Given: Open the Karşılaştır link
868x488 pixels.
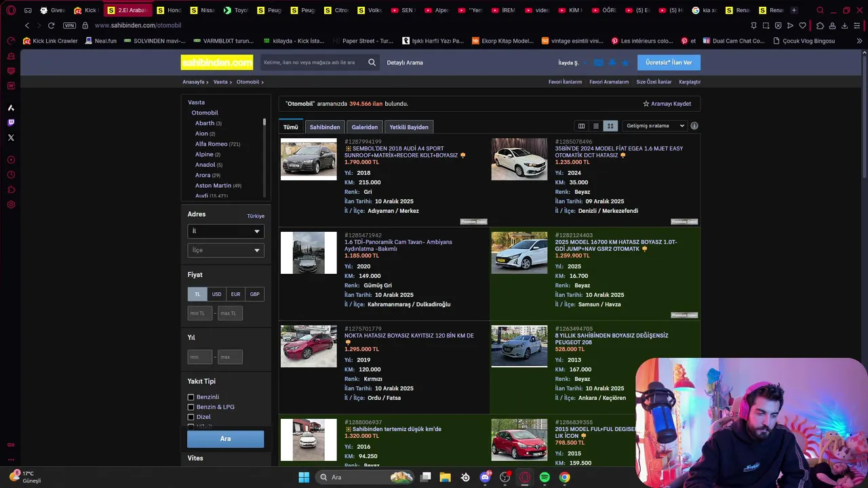Looking at the screenshot, I should point(690,82).
